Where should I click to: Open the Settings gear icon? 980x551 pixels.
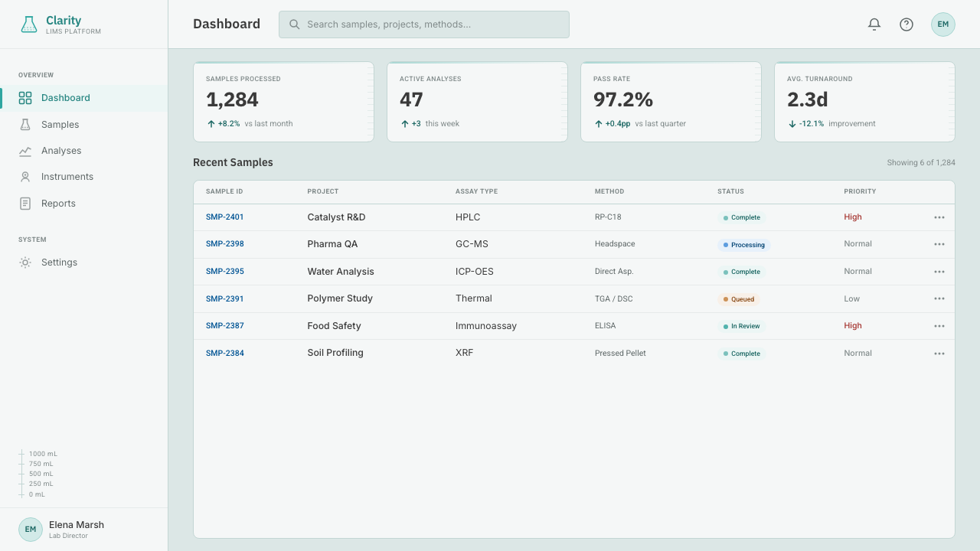[x=25, y=262]
